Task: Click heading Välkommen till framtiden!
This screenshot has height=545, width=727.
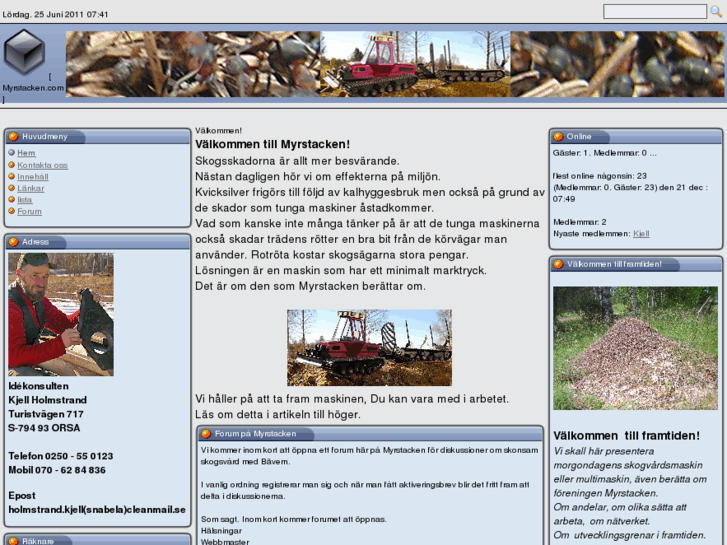Action: [626, 436]
